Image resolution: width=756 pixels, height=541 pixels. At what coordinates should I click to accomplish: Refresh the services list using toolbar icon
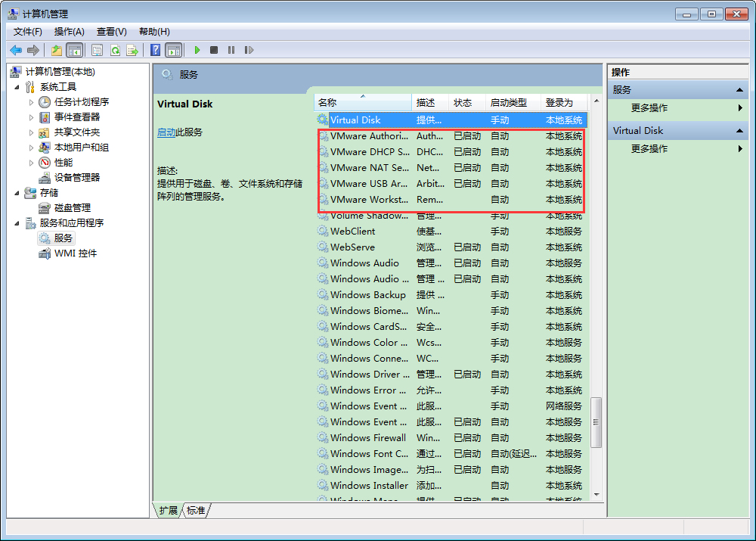click(x=116, y=50)
